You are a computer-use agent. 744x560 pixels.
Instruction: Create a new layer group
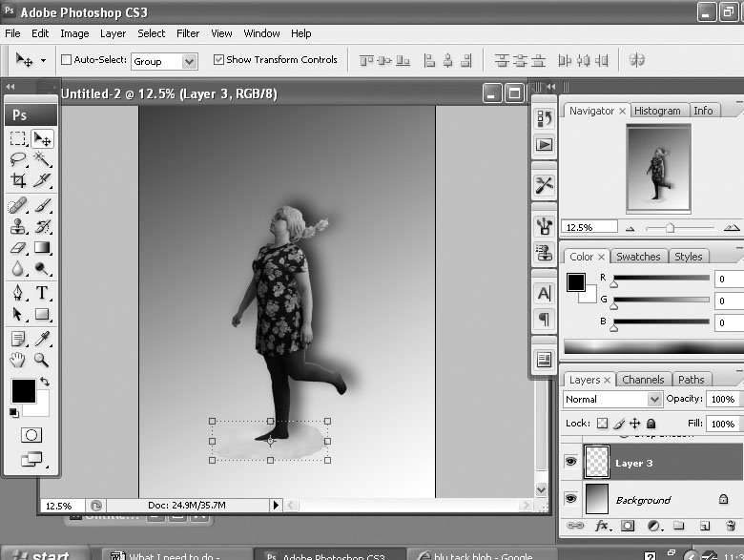679,526
